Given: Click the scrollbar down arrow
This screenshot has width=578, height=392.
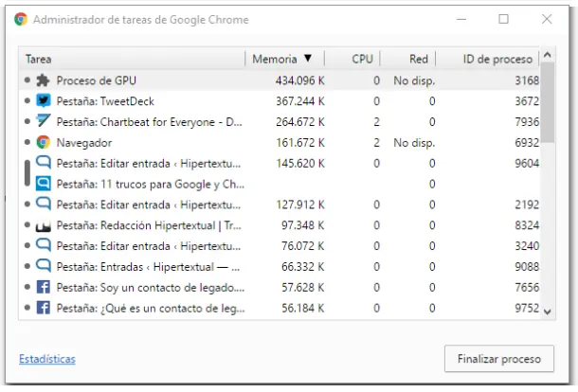Looking at the screenshot, I should coord(548,312).
